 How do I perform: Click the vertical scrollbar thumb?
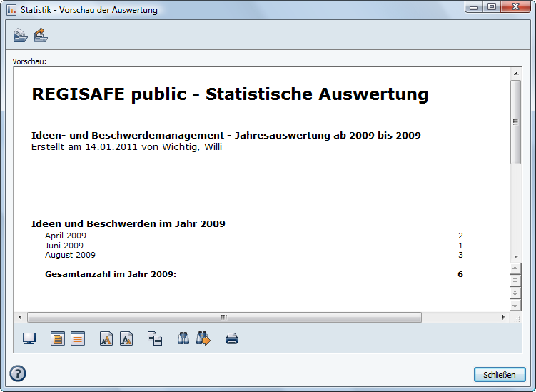click(x=515, y=121)
